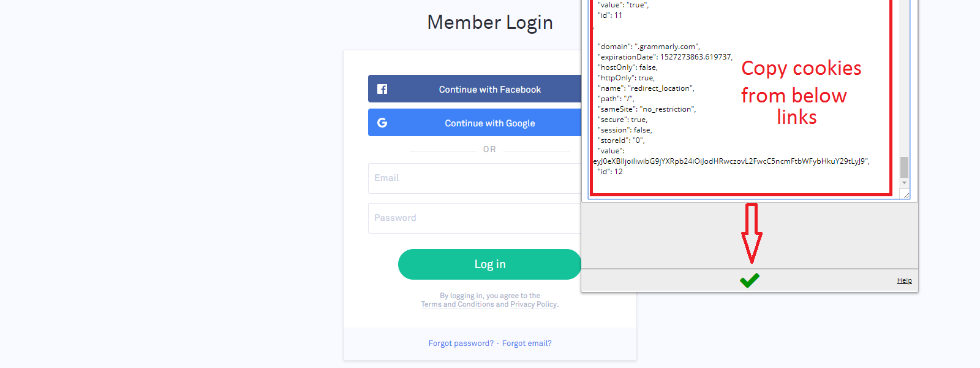Open the Help link in cookie popup
This screenshot has width=980, height=368.
click(904, 280)
